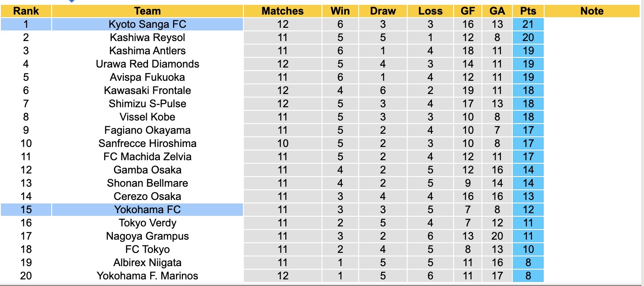Select the Draw column header

(x=383, y=11)
